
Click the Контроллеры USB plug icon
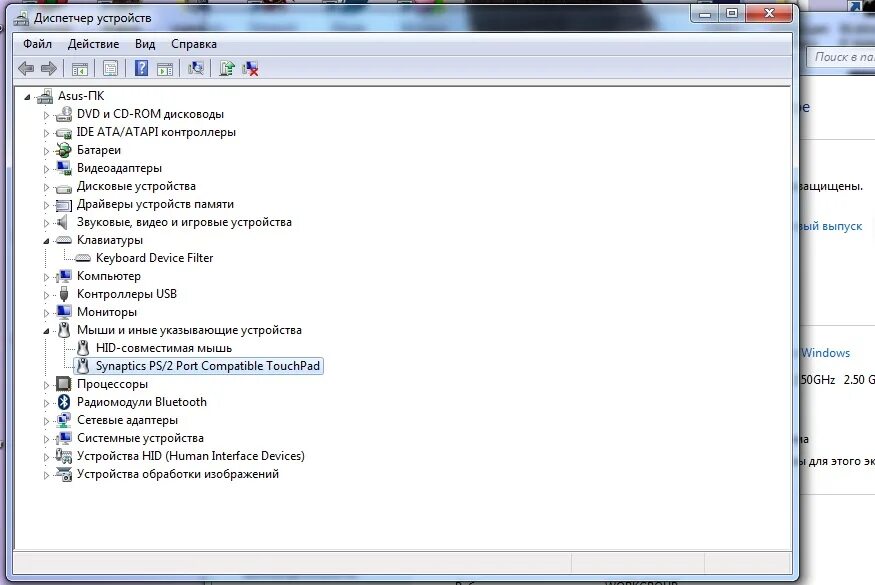pos(64,294)
